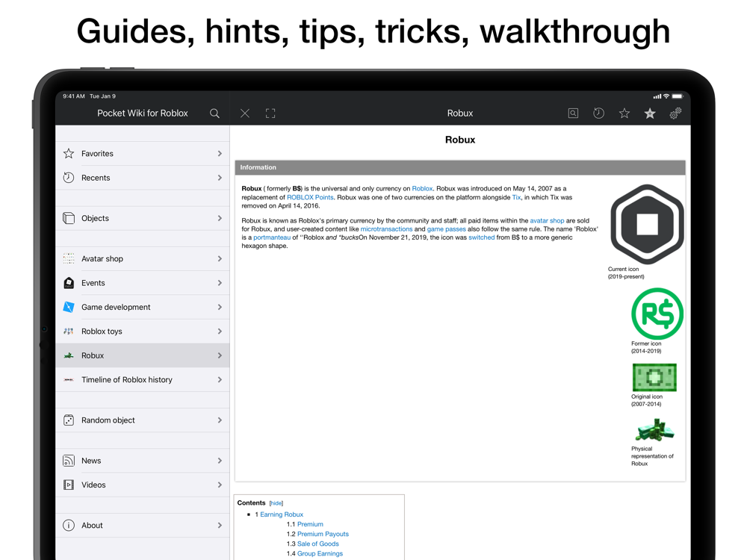Click the Robux cash icon in sidebar
Screen dimensions: 747x560
(69, 355)
